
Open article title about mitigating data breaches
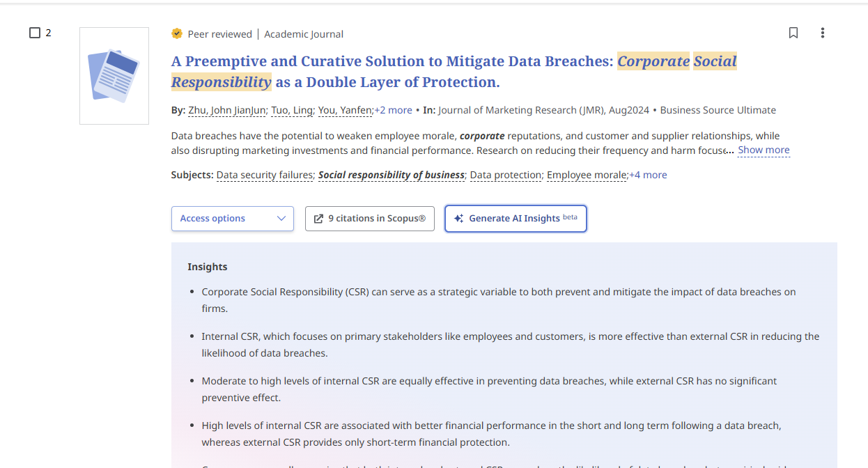(x=454, y=72)
